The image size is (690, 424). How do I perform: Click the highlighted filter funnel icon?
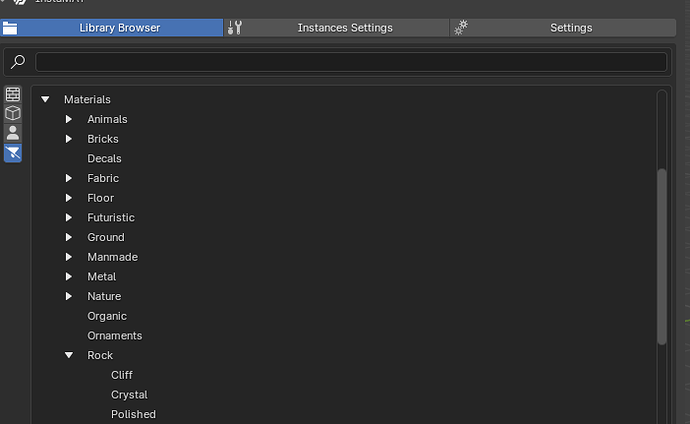[x=13, y=153]
